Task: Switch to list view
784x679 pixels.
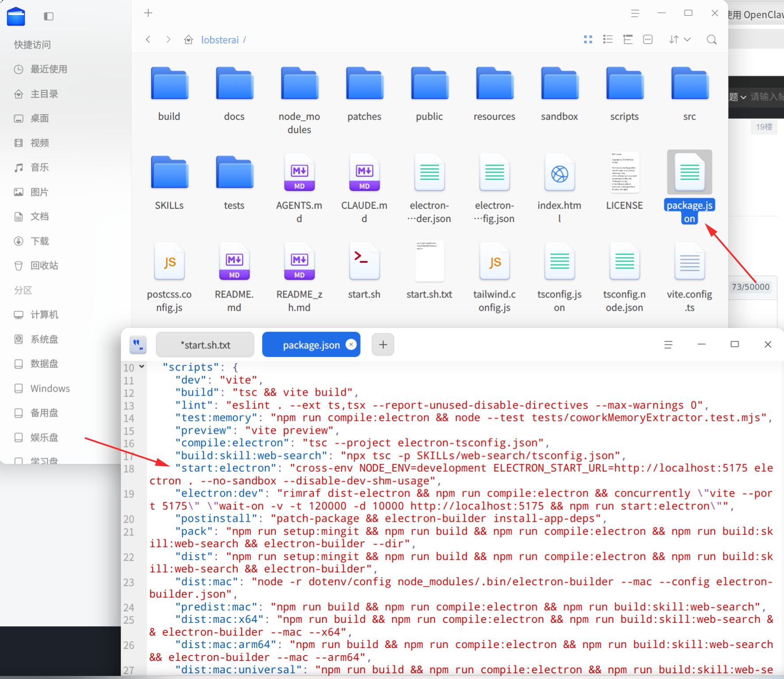Action: 608,39
